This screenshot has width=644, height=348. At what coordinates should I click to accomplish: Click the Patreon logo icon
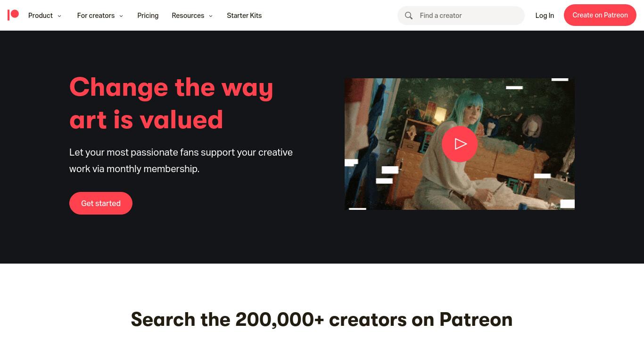click(x=13, y=15)
